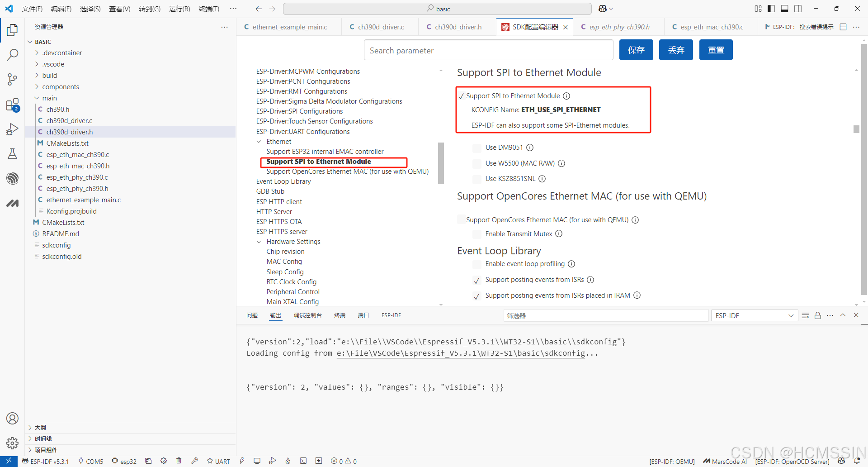The width and height of the screenshot is (868, 467).
Task: Enable Use KSZ8851SNL checkbox
Action: coord(477,179)
